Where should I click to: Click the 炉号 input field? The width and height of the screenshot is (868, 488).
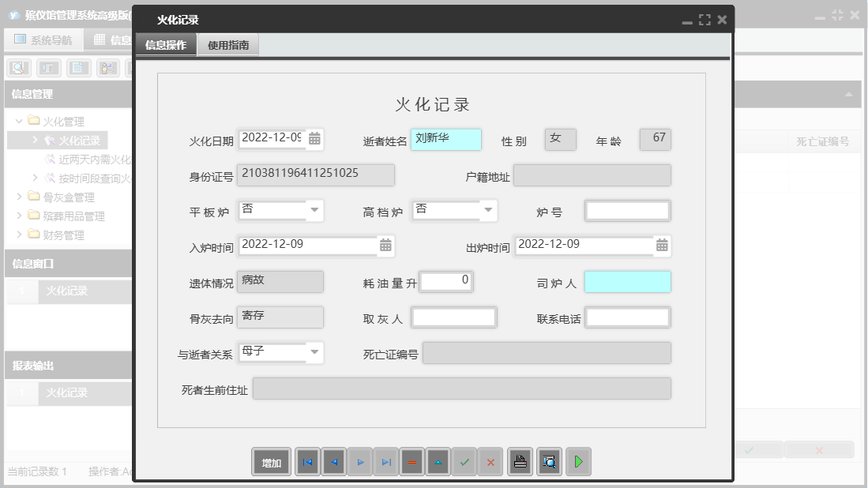[627, 211]
